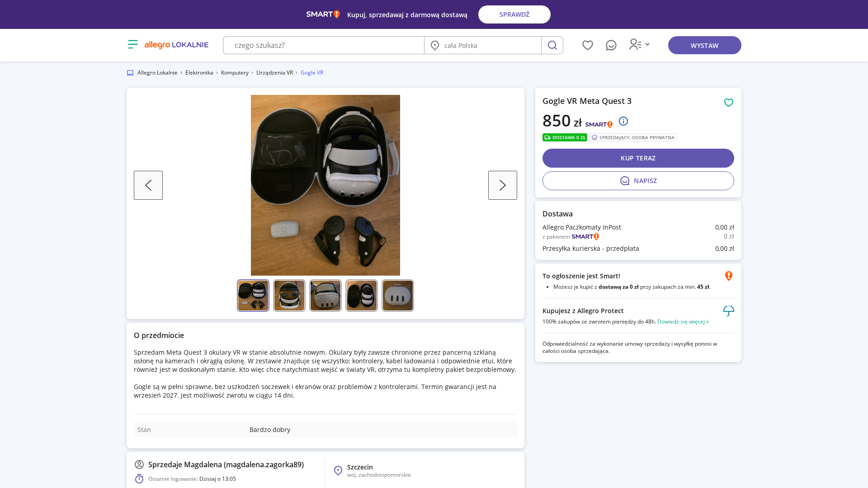Open favorites heart in the header
Screen dimensions: 868x488
[x=588, y=45]
